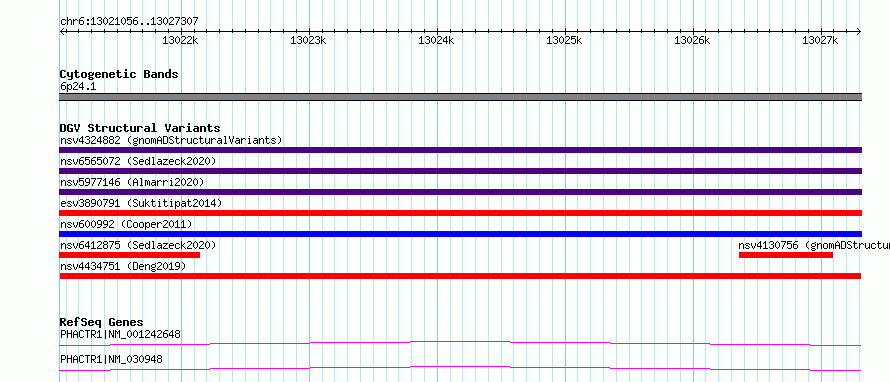
Task: Click nsv4324882 (gnomADStructuralVariants) label
Action: coord(171,140)
